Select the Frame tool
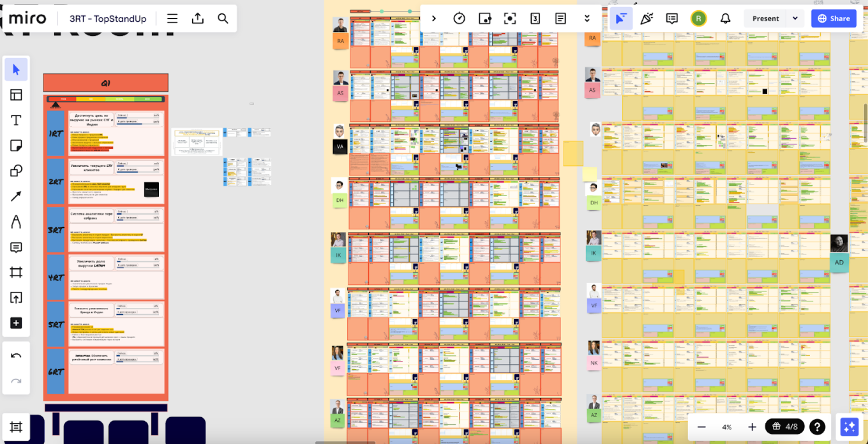This screenshot has height=444, width=868. tap(16, 273)
